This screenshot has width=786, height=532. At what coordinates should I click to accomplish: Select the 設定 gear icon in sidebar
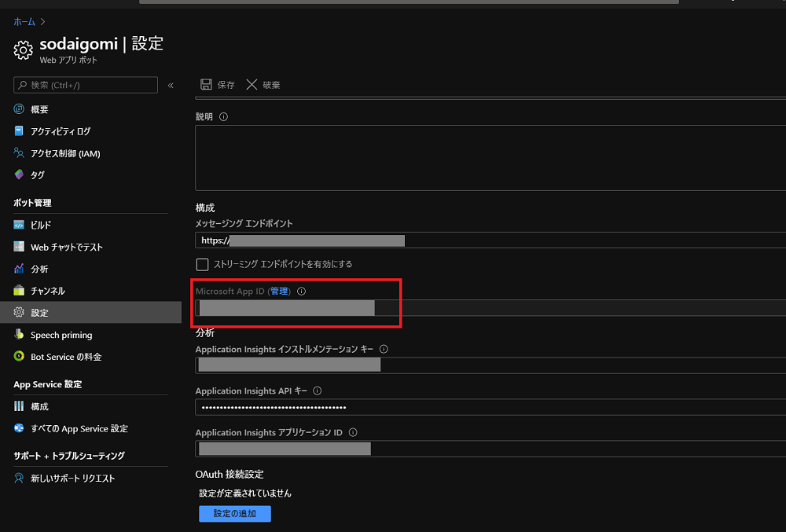click(19, 312)
